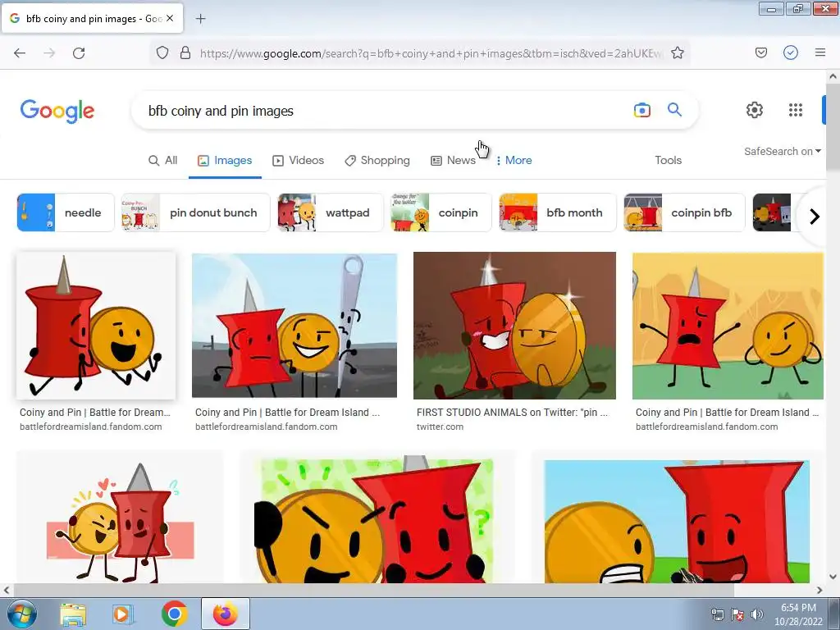Click the taskbar clock showing 6:54 PM

coord(798,614)
